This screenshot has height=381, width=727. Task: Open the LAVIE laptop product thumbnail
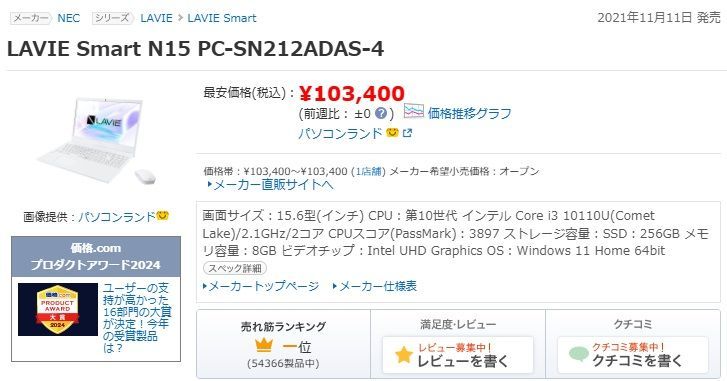[x=96, y=141]
